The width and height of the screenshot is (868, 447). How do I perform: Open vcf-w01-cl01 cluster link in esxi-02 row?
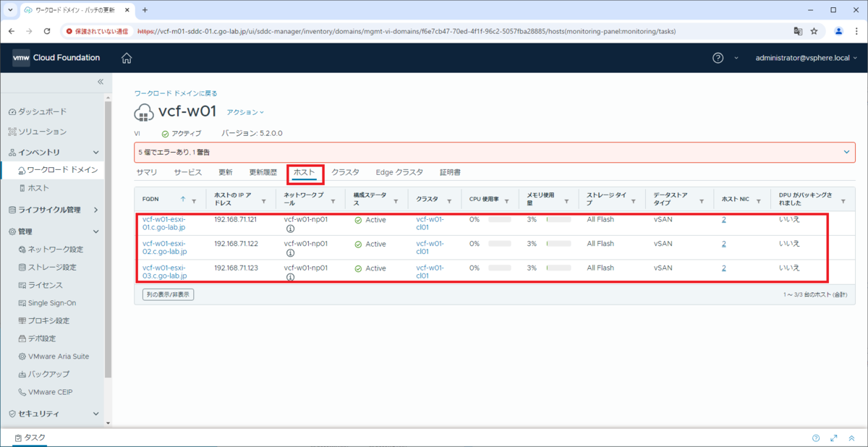(x=431, y=248)
